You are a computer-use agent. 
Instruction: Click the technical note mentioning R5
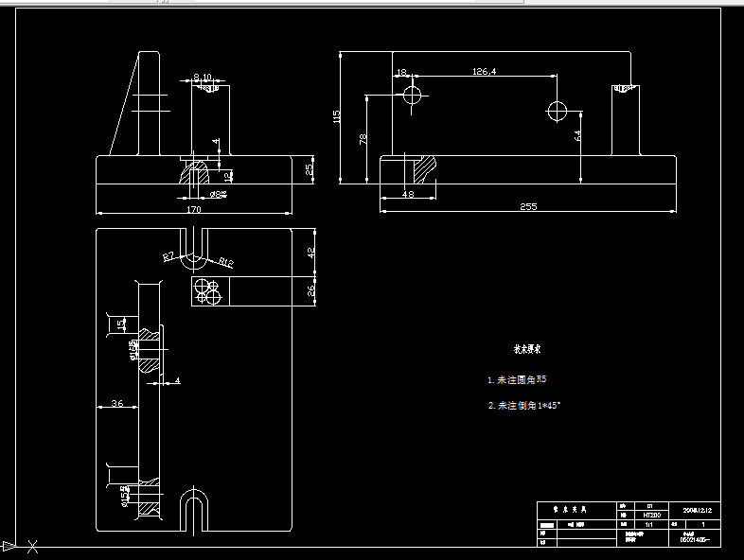517,380
